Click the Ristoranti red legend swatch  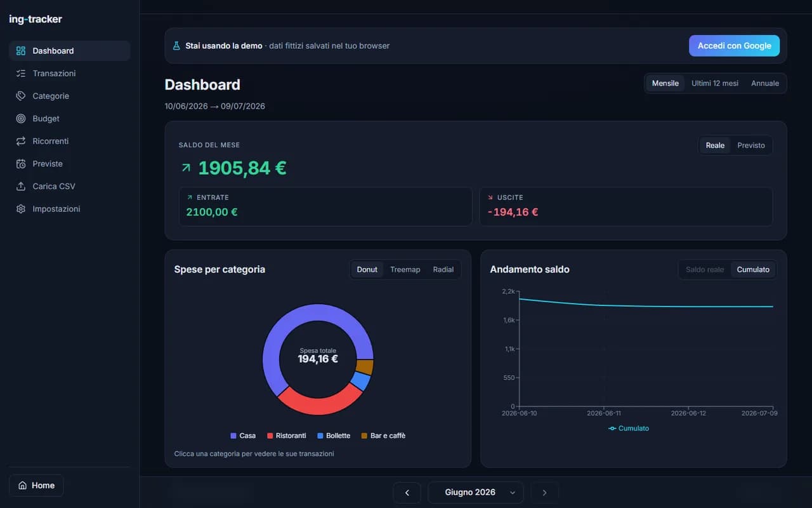(x=270, y=436)
